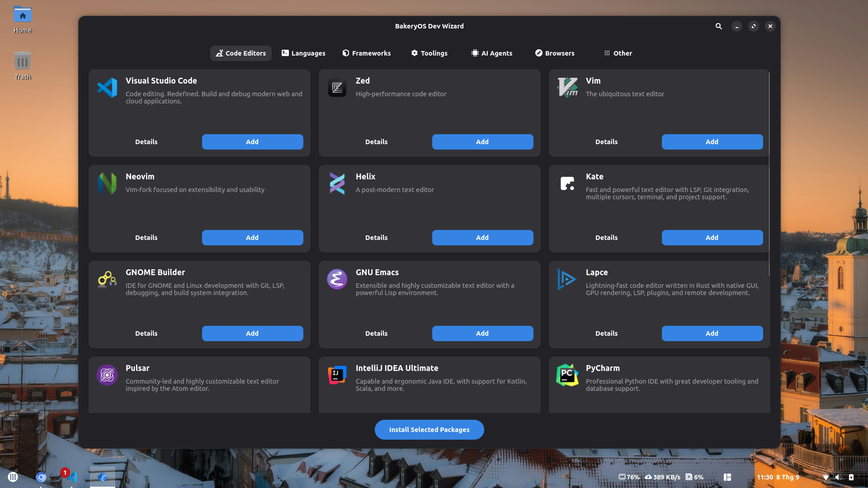Image resolution: width=868 pixels, height=488 pixels.
Task: Show Details for Helix
Action: pos(377,238)
